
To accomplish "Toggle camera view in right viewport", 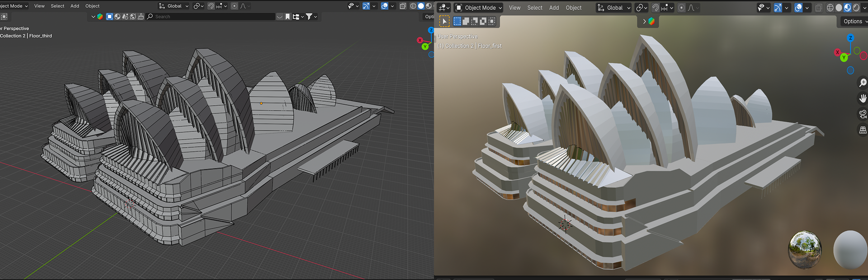I will 863,114.
